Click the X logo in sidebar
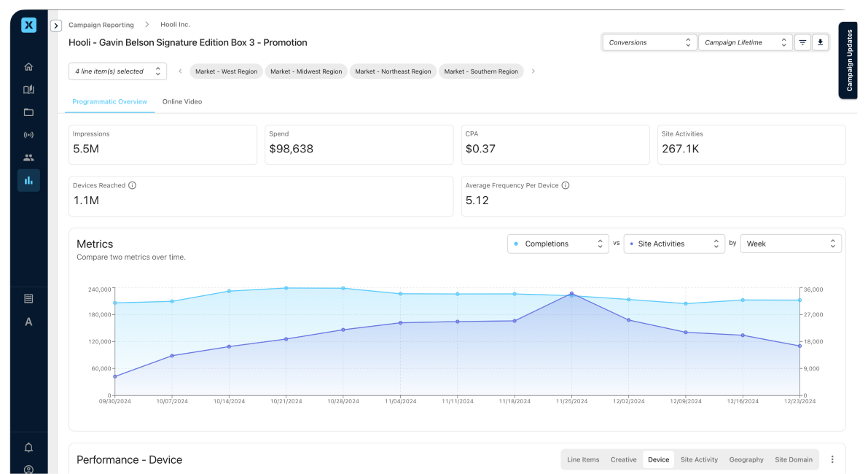The image size is (868, 474). 28,25
